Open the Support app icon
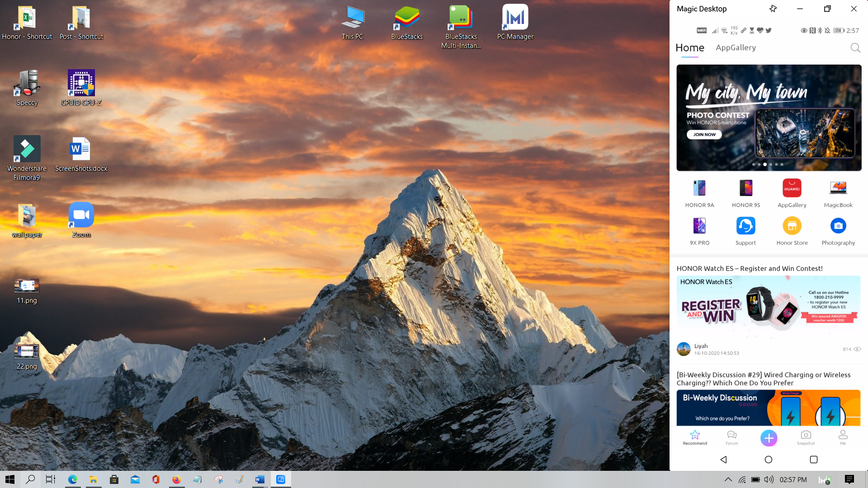Image resolution: width=868 pixels, height=488 pixels. 745,226
